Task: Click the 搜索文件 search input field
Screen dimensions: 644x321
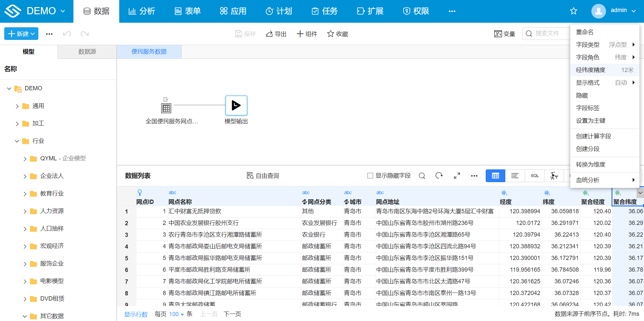Action: pyautogui.click(x=549, y=33)
